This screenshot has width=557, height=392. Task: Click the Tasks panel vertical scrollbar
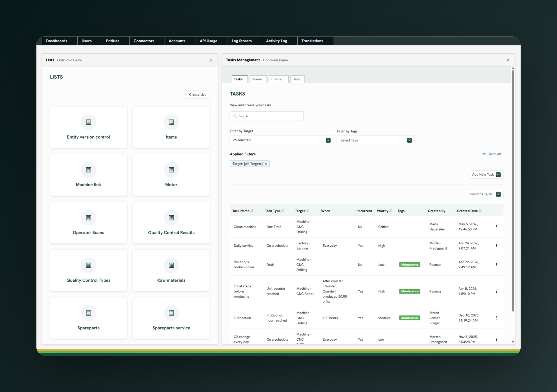(x=513, y=191)
